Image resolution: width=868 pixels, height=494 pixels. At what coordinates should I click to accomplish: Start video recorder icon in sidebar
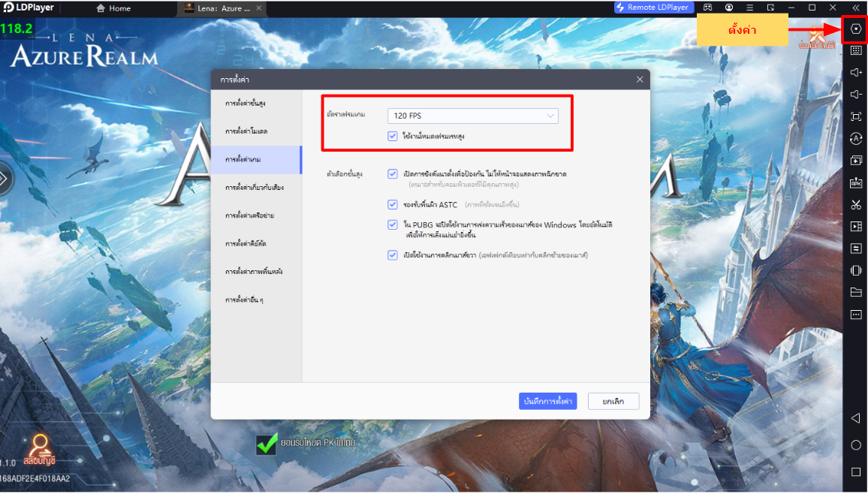(x=856, y=226)
